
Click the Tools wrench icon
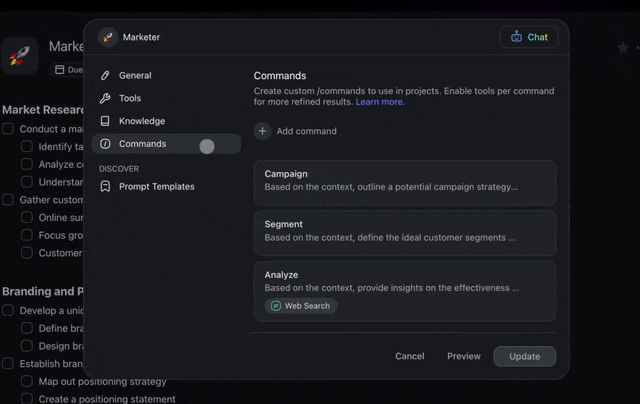[x=106, y=98]
